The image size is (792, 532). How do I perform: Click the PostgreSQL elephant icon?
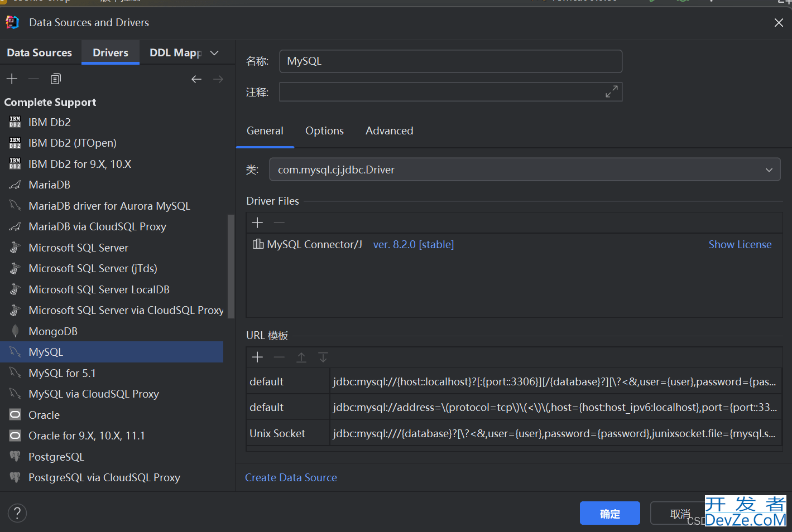pos(15,457)
